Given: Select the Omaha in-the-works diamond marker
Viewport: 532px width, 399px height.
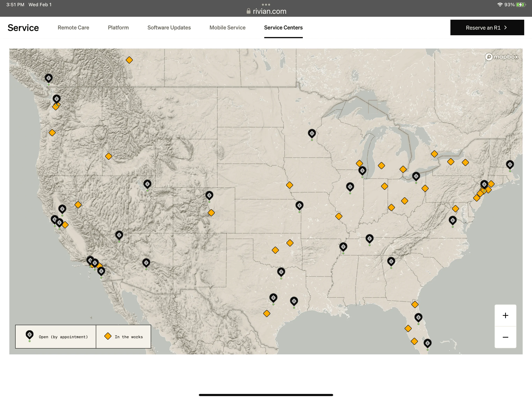Looking at the screenshot, I should click(289, 185).
